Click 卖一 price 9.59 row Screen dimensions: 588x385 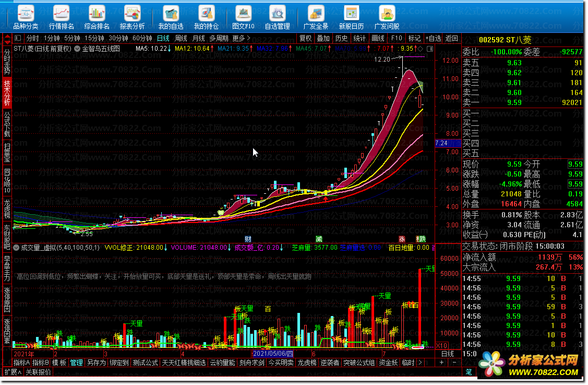click(x=522, y=102)
